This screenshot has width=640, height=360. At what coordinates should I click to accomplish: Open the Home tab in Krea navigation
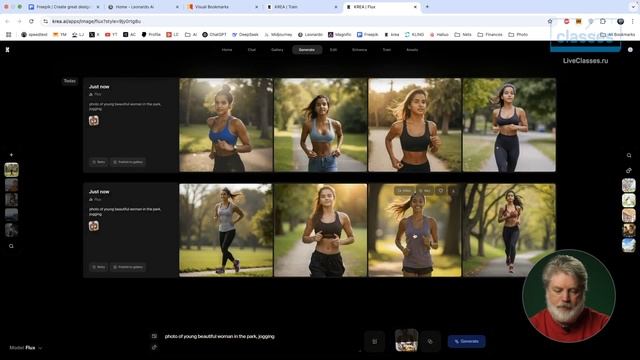[227, 50]
